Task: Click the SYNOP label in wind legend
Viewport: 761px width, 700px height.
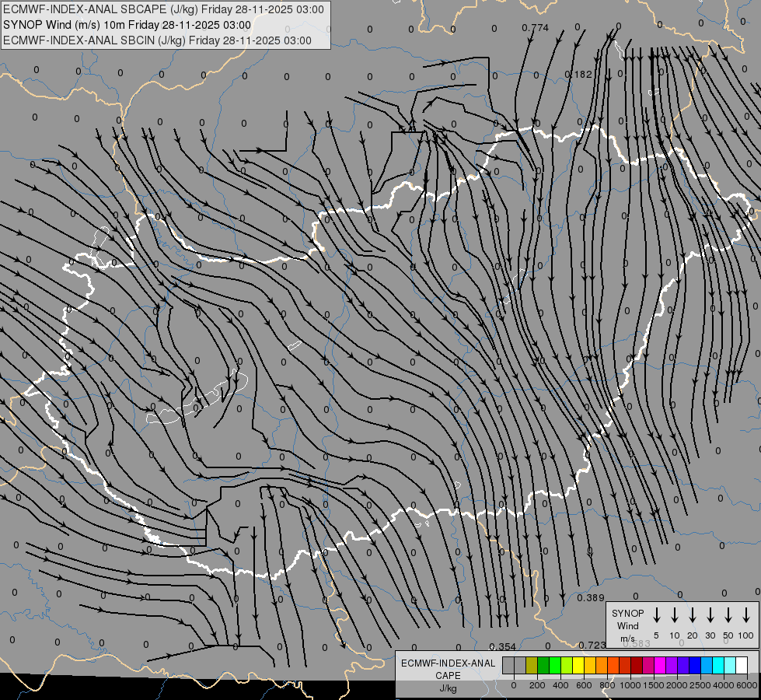Action: pos(627,614)
